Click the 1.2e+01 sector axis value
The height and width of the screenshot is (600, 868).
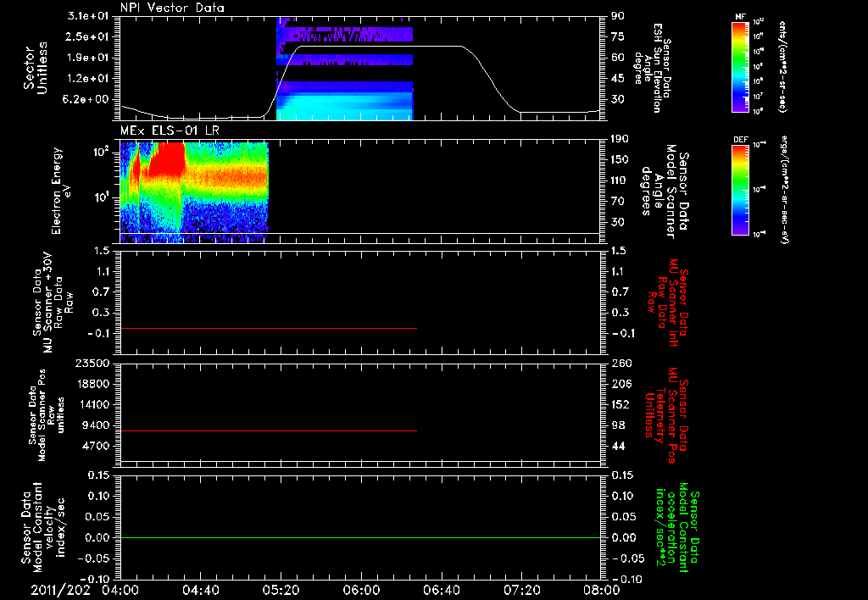coord(88,79)
